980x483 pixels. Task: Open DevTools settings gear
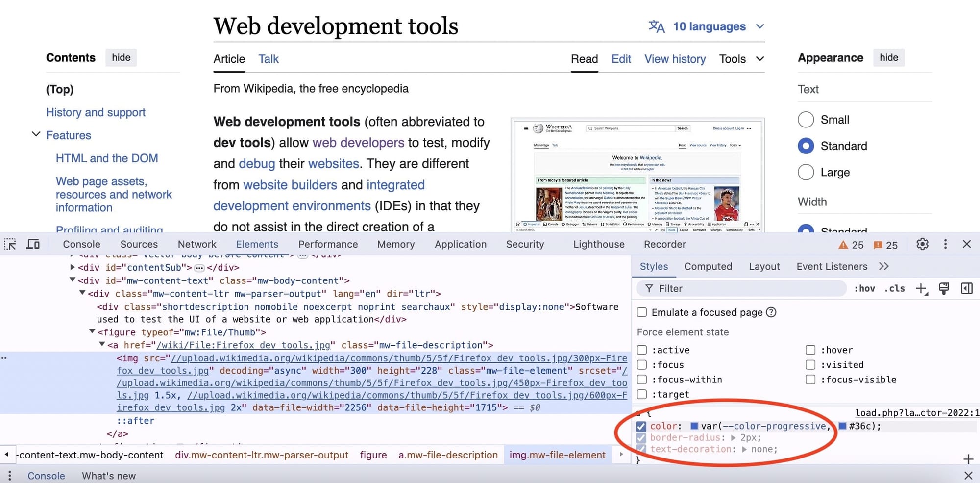(922, 244)
